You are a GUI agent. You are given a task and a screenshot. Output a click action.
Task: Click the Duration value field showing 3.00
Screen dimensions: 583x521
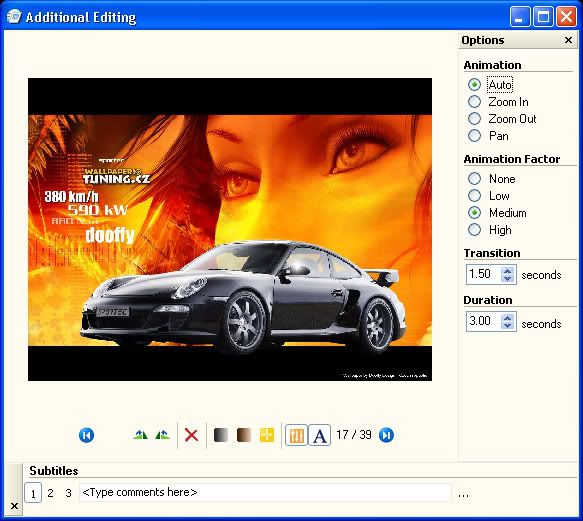[483, 321]
